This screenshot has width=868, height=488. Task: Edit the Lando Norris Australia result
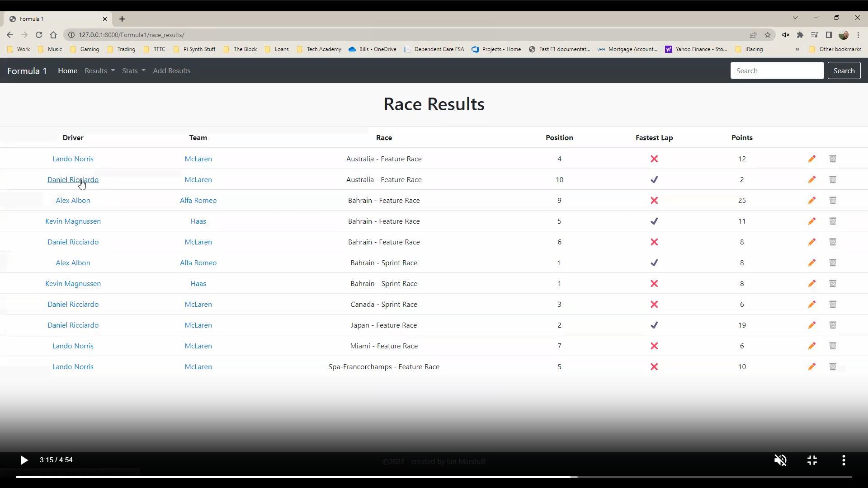coord(812,159)
